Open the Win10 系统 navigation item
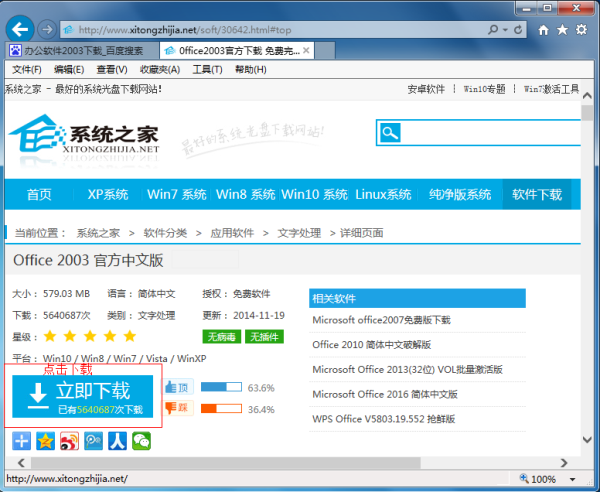600x492 pixels. tap(315, 194)
